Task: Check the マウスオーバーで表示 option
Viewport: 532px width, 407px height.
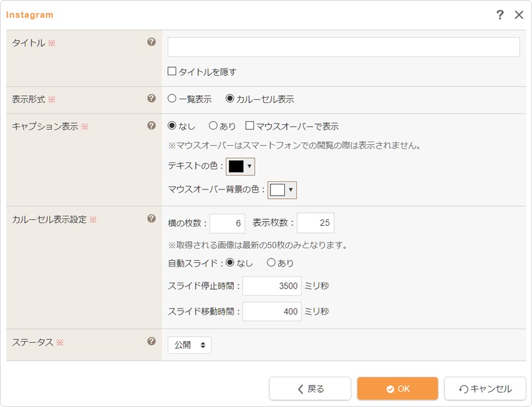Action: tap(250, 126)
